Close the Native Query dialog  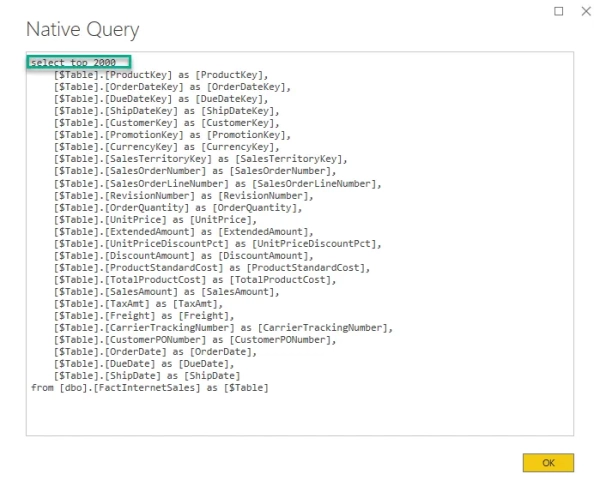click(585, 11)
